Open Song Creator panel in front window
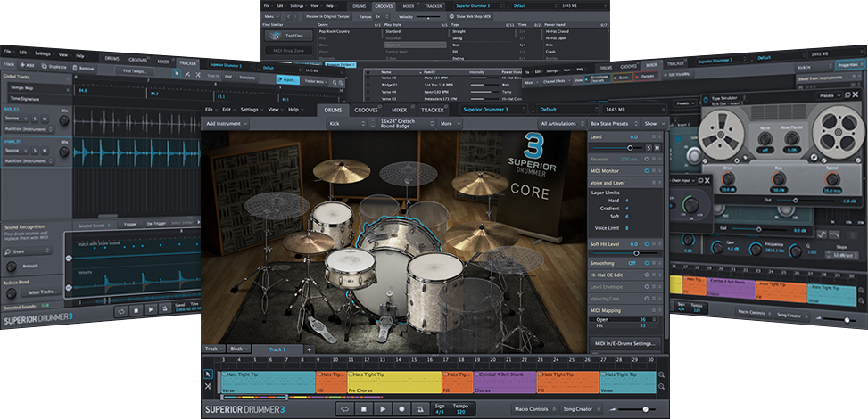Screen dimensions: 868x419 coord(580,409)
